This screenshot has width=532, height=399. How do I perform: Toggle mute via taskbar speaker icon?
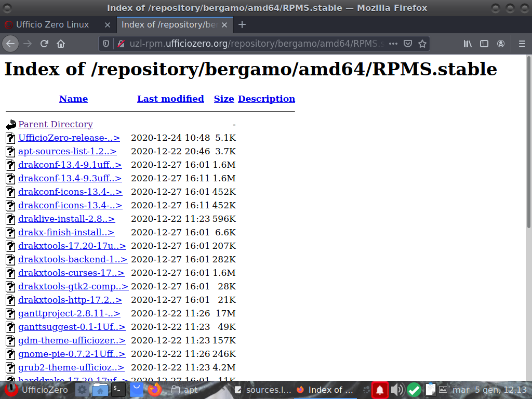coord(397,390)
